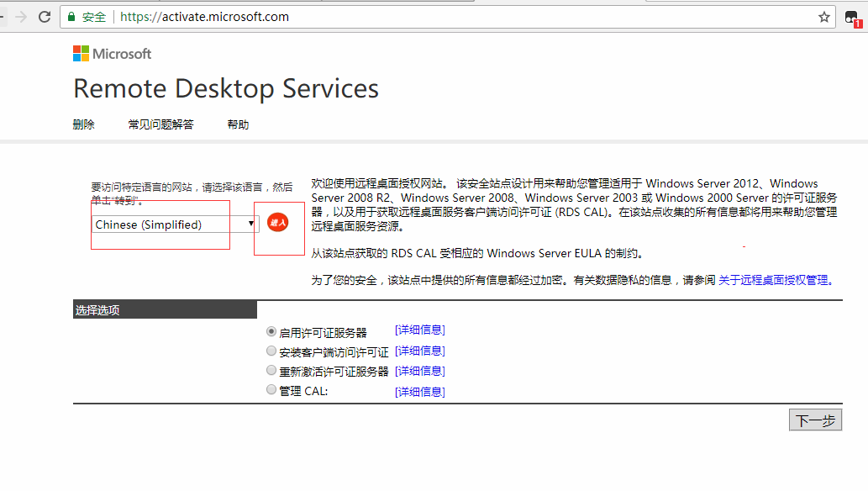Choose the 安装客户端访问许可证 radio option
The width and height of the screenshot is (868, 491).
point(271,351)
